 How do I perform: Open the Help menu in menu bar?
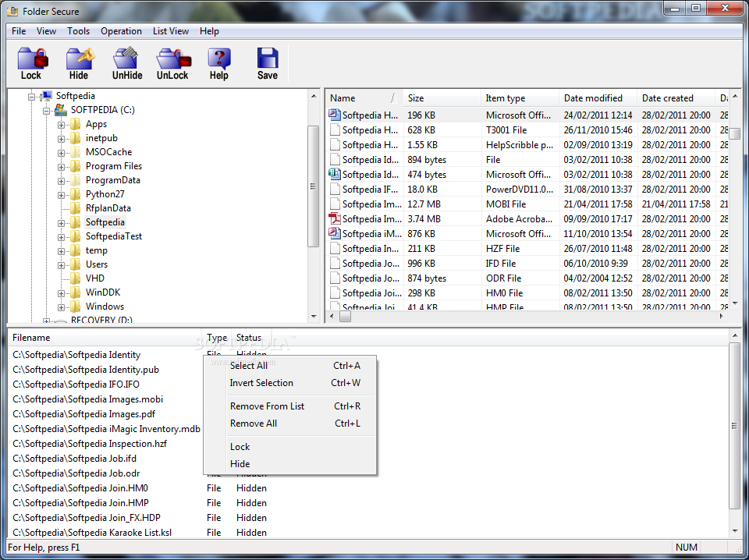click(x=209, y=31)
